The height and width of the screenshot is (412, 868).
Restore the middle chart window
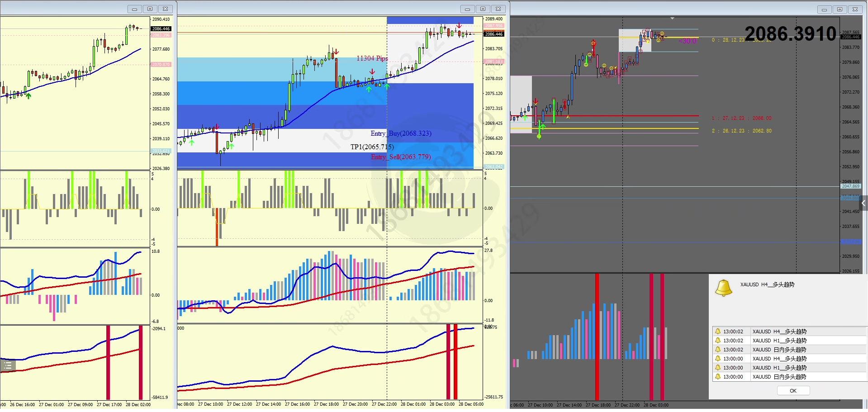tap(483, 9)
